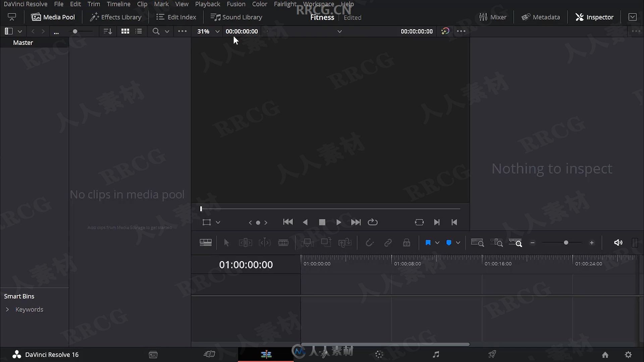The image size is (644, 362).
Task: Open the Trim menu
Action: [94, 4]
